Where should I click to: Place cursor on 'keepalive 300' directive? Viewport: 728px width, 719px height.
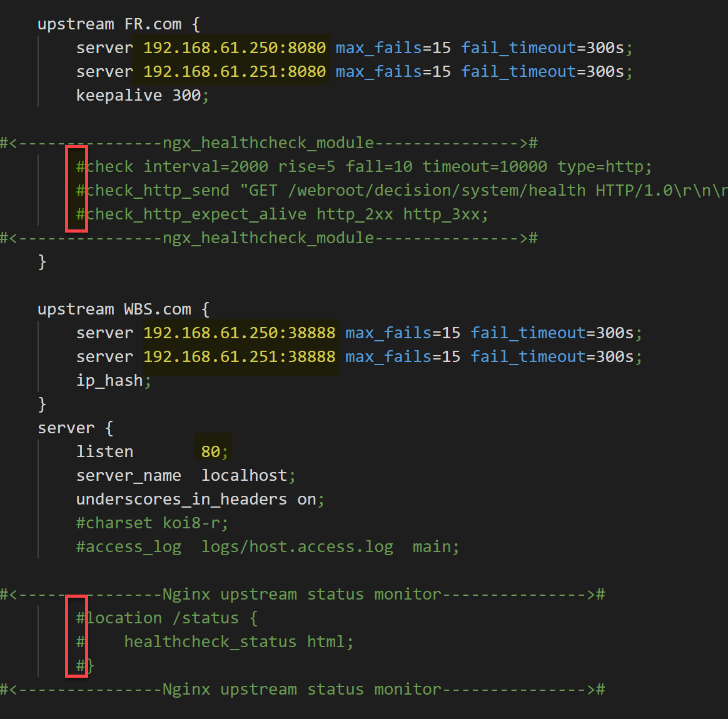click(x=142, y=96)
